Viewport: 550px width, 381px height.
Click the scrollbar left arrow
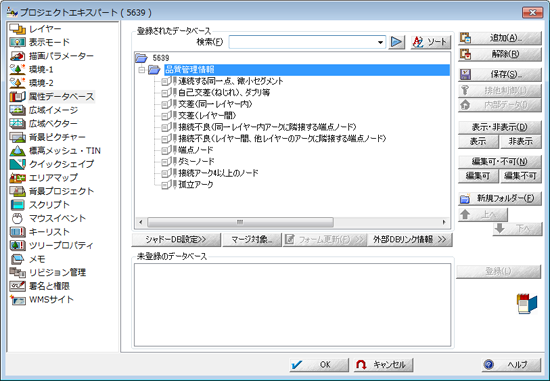pos(141,222)
